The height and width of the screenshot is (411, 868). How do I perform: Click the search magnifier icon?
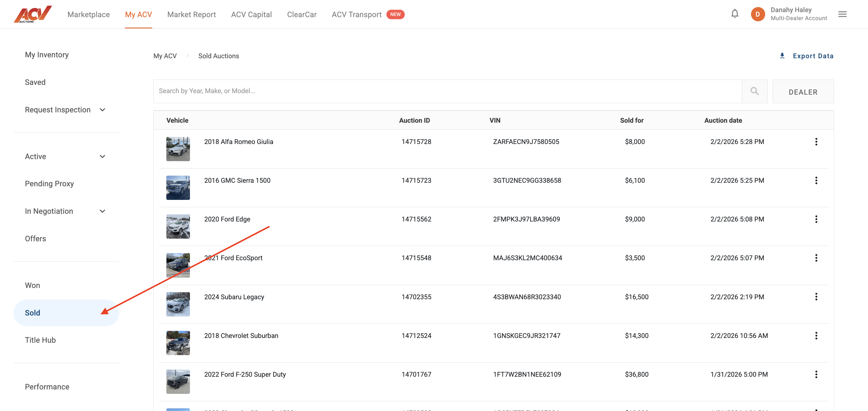(755, 91)
